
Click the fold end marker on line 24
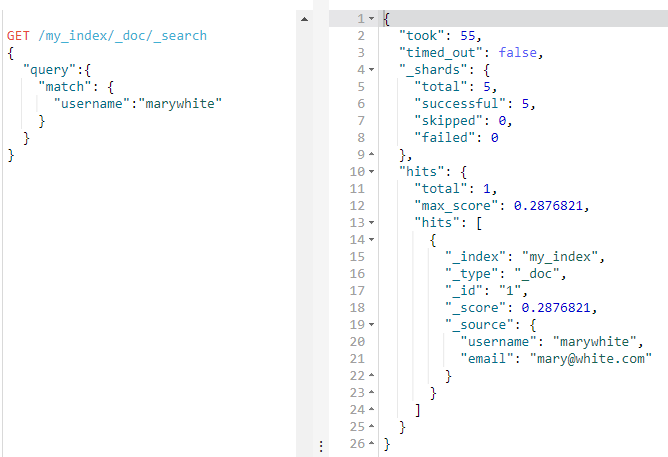[371, 409]
